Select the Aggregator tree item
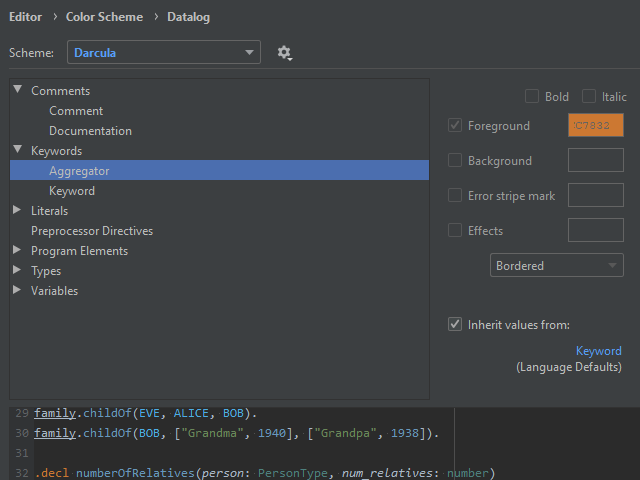This screenshot has width=640, height=480. point(219,170)
